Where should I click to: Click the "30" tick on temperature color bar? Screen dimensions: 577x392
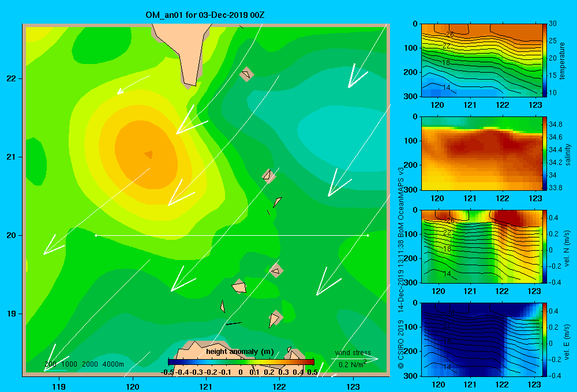553,24
